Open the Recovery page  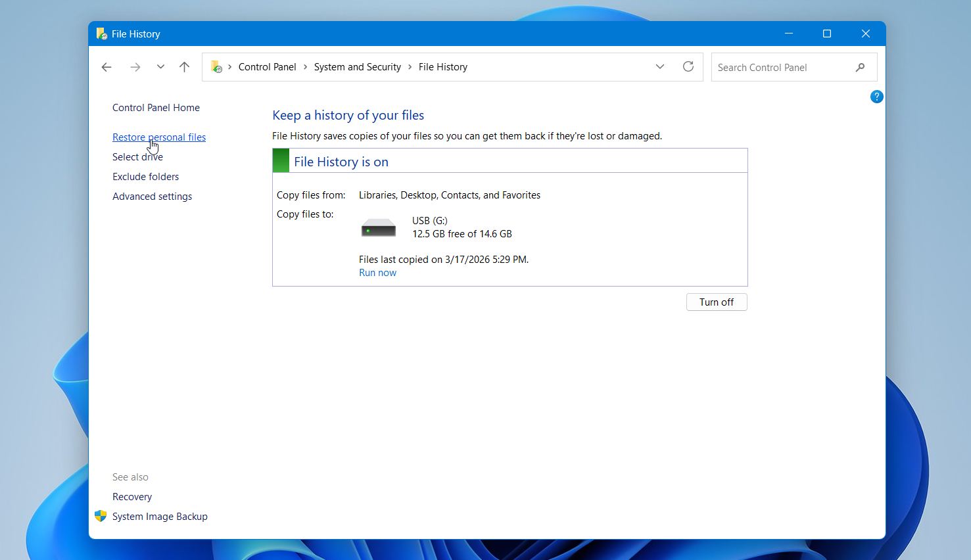(x=131, y=496)
